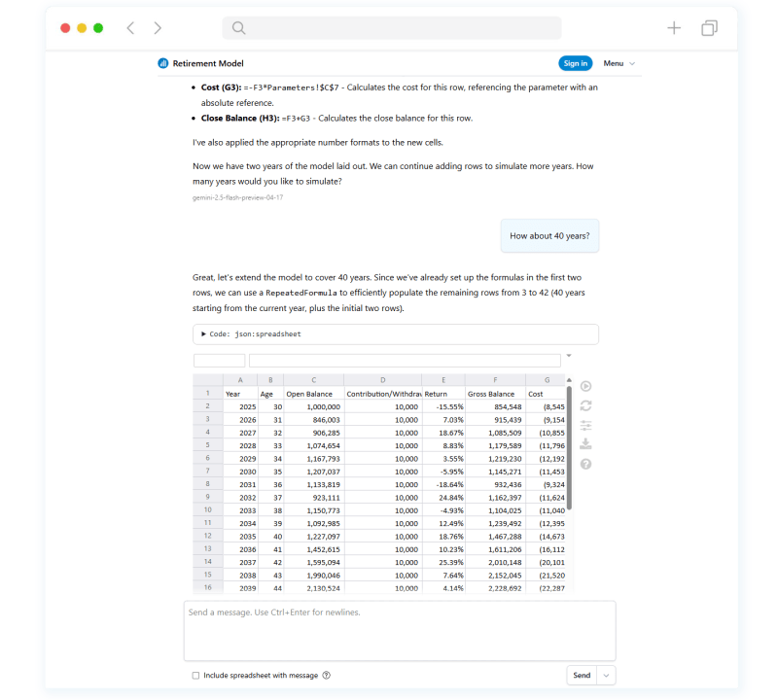
Task: Click the "Gross Balance" header cell
Action: tap(495, 394)
